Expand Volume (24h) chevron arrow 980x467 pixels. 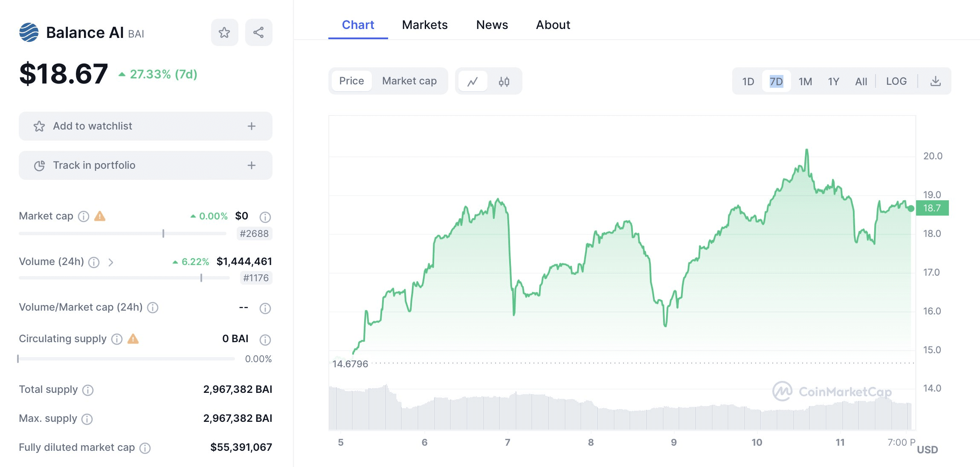pos(111,262)
